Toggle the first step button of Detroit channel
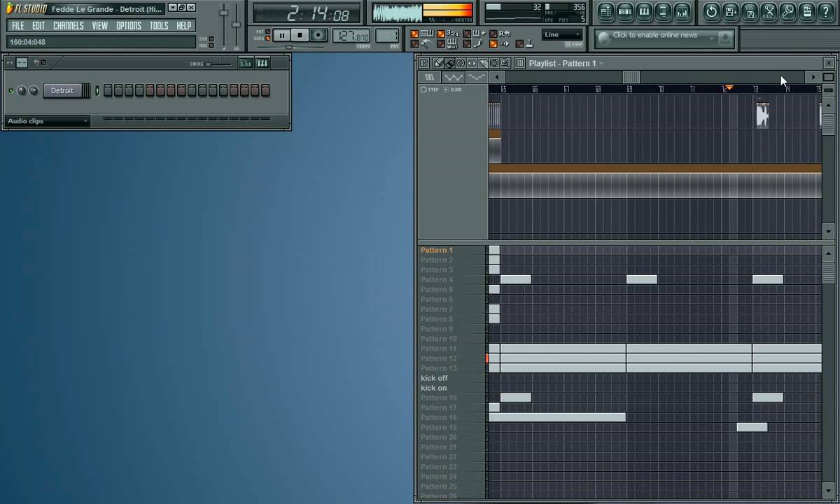 (x=108, y=90)
